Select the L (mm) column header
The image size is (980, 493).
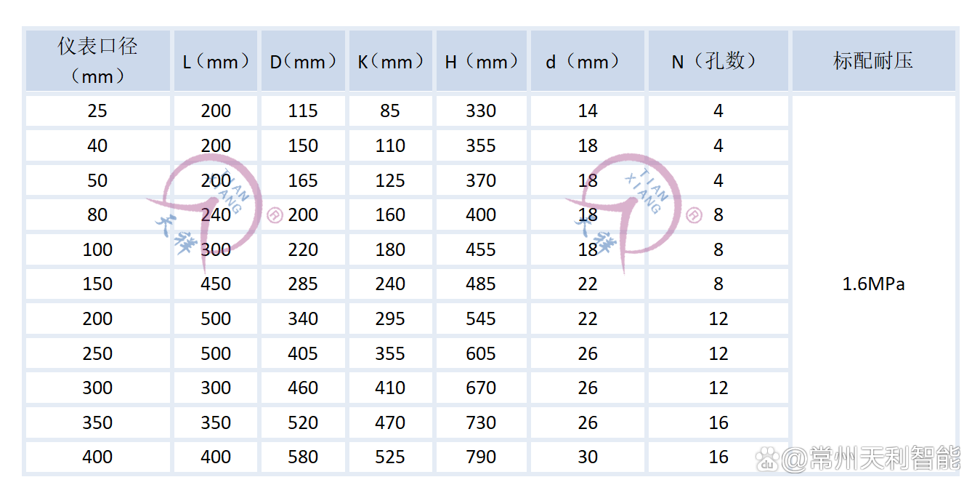(x=216, y=61)
